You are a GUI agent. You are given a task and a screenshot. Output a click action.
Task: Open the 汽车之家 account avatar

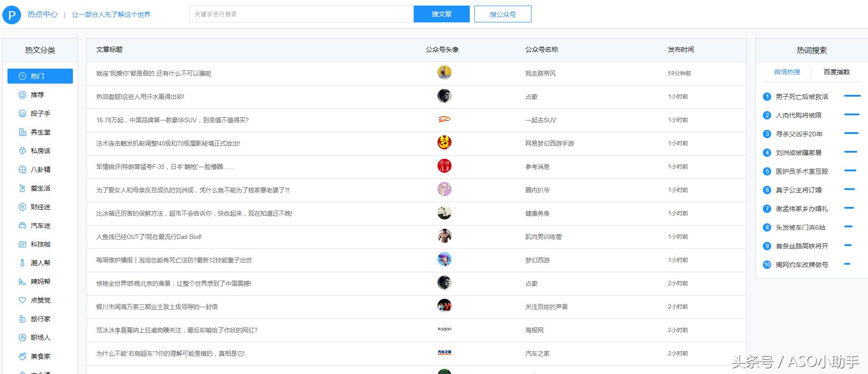(x=445, y=353)
